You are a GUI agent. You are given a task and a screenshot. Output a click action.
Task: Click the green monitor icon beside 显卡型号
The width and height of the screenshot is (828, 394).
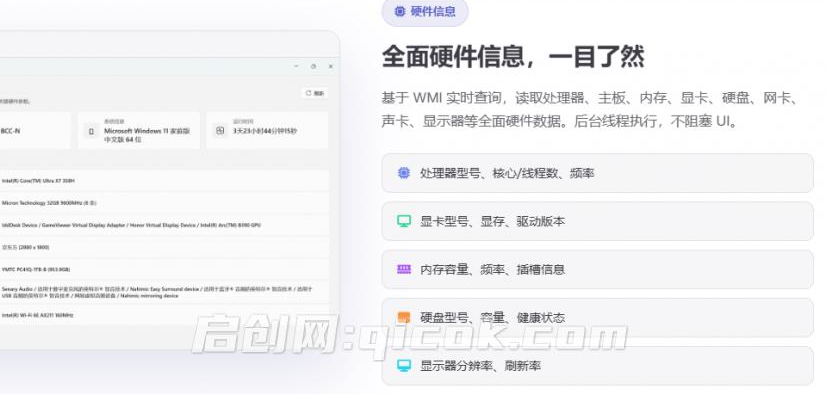(x=404, y=221)
